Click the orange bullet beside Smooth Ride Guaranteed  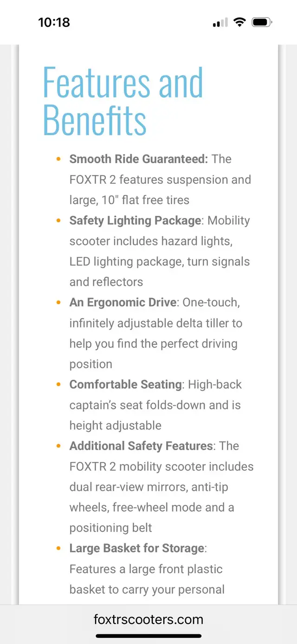[58, 159]
